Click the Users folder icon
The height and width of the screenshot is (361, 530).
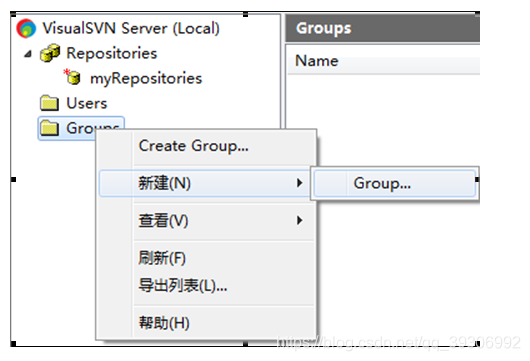tap(49, 103)
